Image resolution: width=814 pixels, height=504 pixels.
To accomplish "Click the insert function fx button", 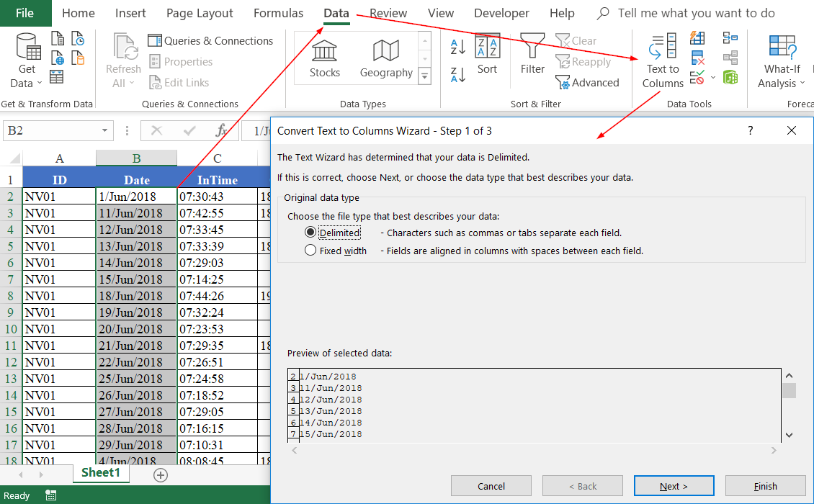I will coord(222,131).
